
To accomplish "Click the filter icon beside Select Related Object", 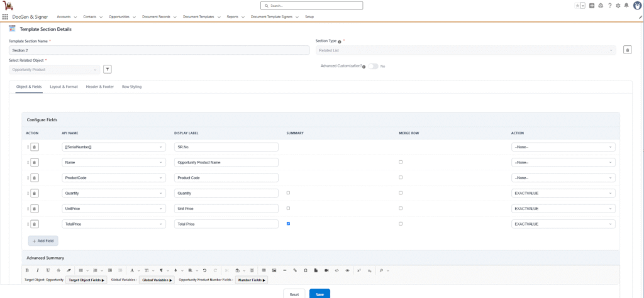I will coord(107,69).
